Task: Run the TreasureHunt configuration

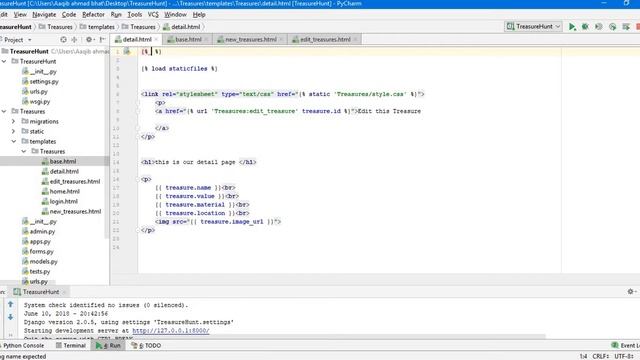Action: point(572,27)
